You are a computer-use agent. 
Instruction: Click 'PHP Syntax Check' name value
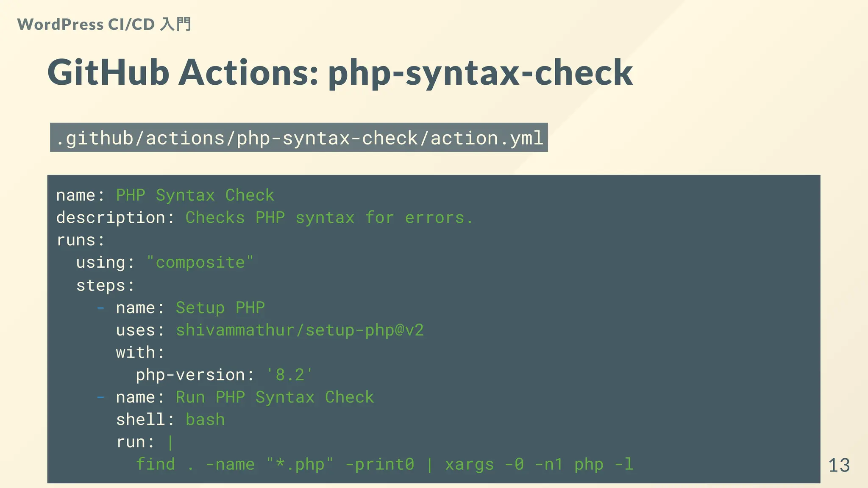tap(195, 195)
